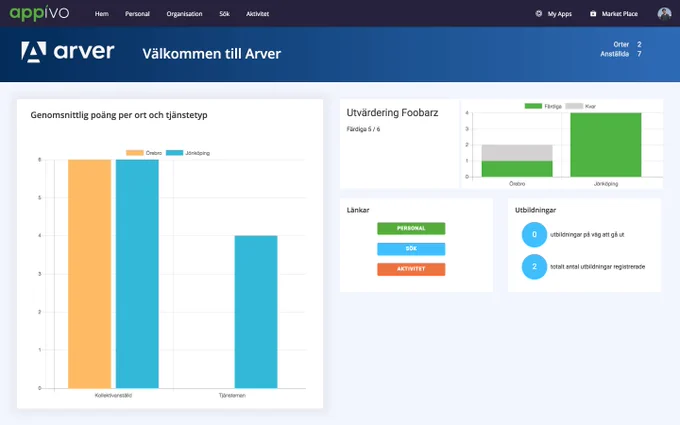
Task: Click the Market Place bag icon
Action: pyautogui.click(x=593, y=13)
